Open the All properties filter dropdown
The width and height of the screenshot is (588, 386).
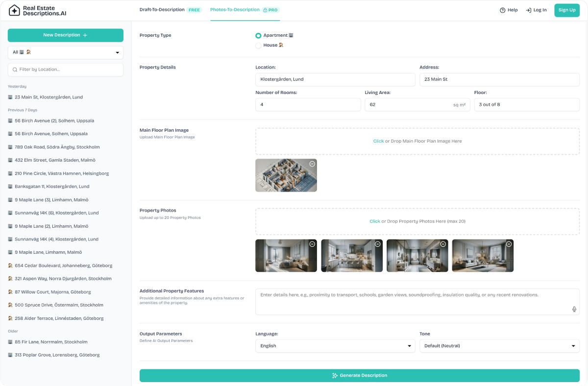[65, 52]
